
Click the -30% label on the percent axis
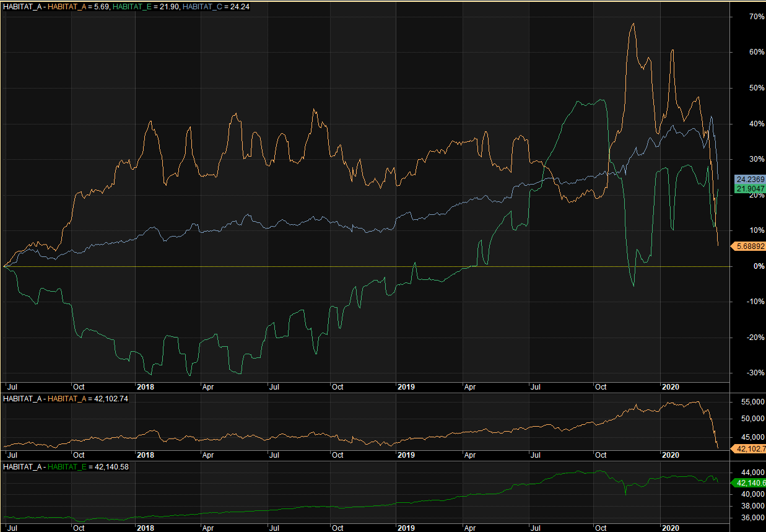[x=755, y=373]
